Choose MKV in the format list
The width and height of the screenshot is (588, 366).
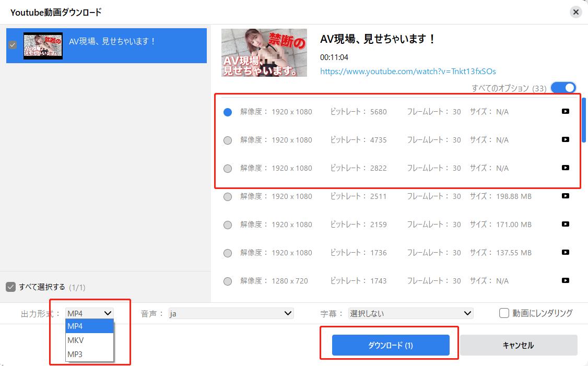coord(89,340)
